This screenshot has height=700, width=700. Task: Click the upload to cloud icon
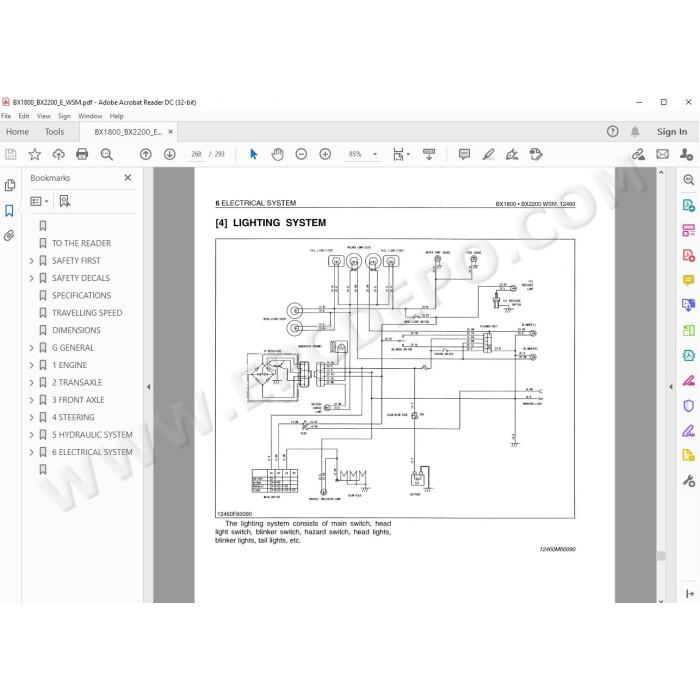(58, 154)
